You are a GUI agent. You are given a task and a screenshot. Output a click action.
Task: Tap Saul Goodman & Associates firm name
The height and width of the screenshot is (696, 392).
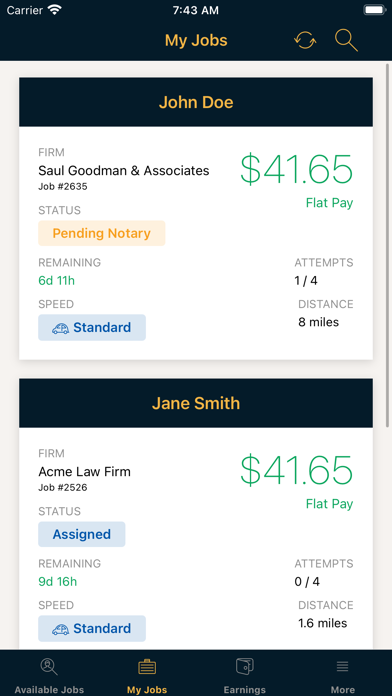(x=124, y=170)
